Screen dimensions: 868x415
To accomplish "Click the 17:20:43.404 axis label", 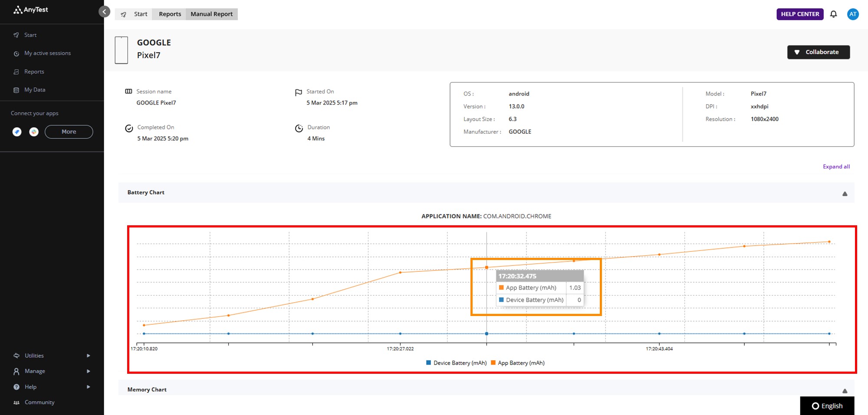I will pos(659,349).
